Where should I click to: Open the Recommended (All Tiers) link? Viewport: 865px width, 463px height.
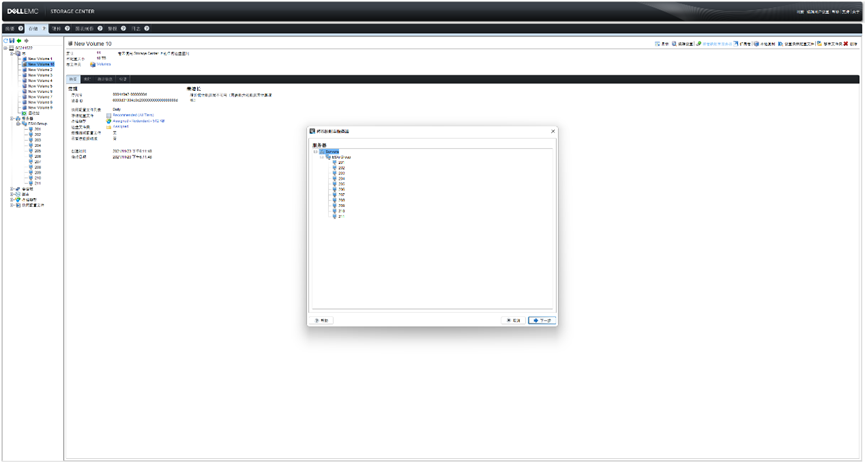click(x=134, y=115)
